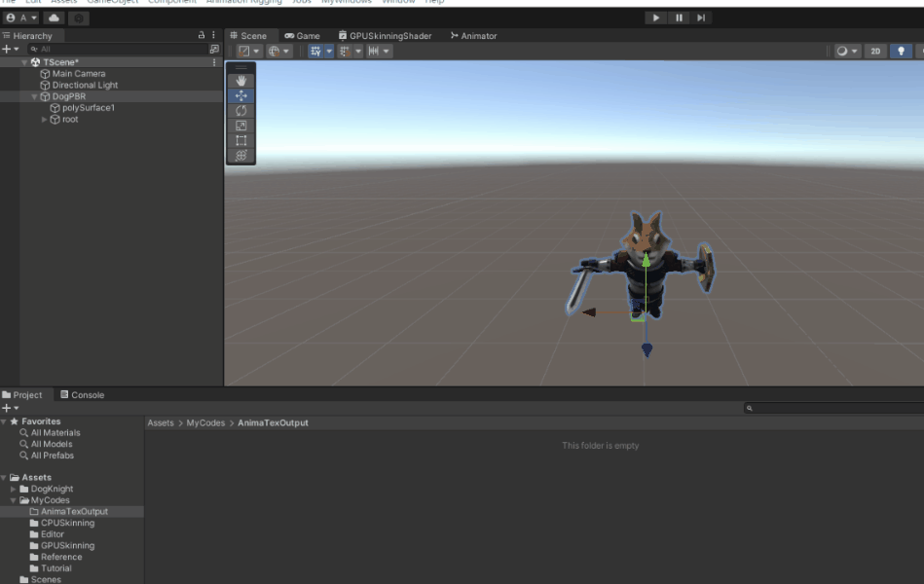
Task: Select the Rotate tool
Action: [240, 111]
